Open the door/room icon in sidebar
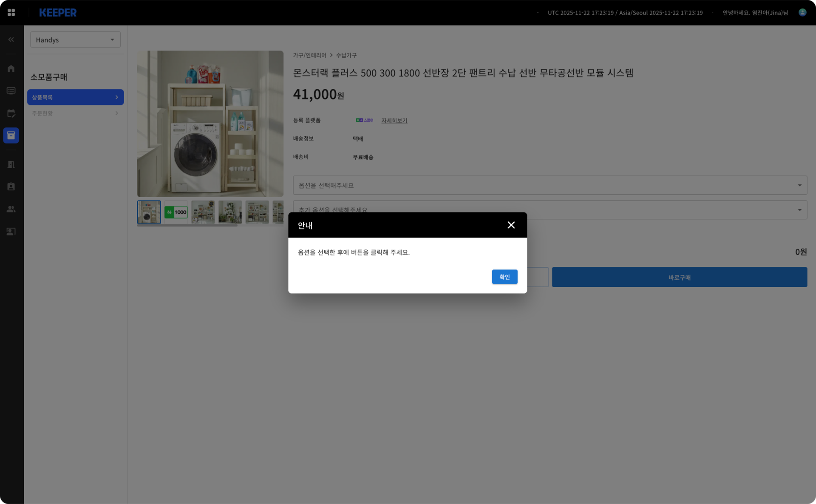 [x=11, y=164]
